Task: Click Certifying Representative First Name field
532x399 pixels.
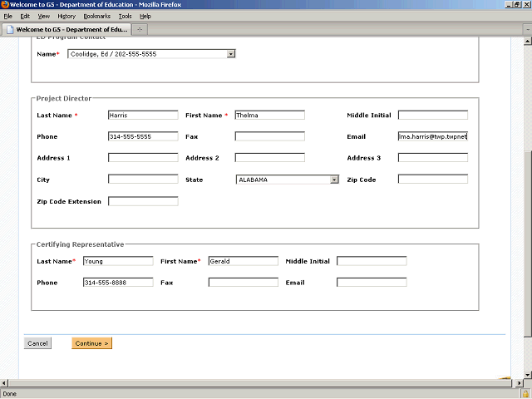Action: [244, 261]
